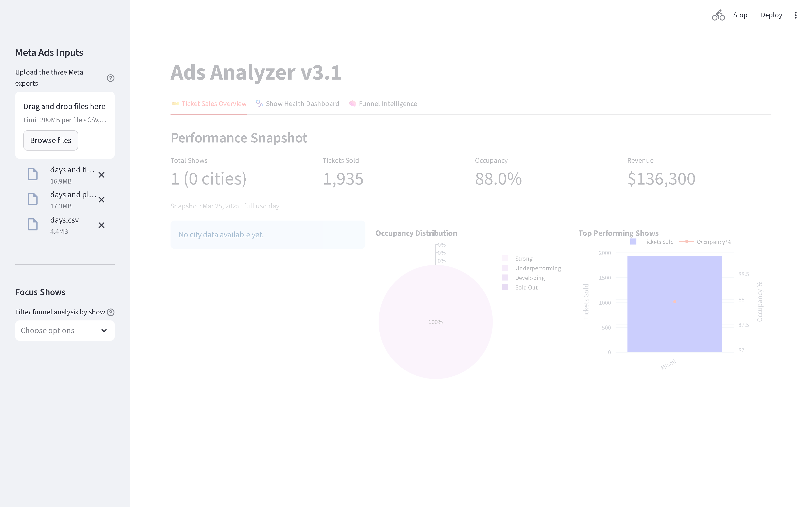Click the stethoscope icon on Show Health Dashboard

(259, 104)
